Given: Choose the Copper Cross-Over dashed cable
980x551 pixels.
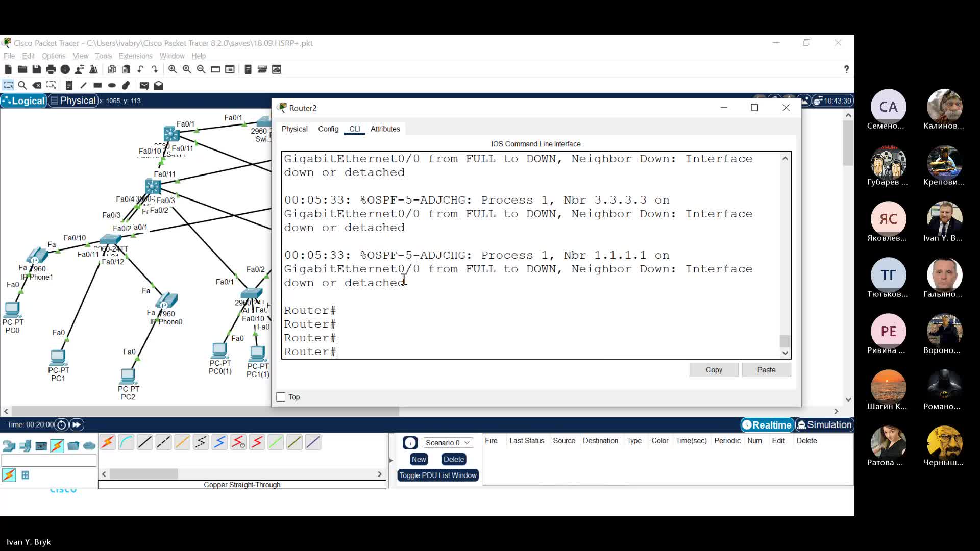Looking at the screenshot, I should point(163,442).
